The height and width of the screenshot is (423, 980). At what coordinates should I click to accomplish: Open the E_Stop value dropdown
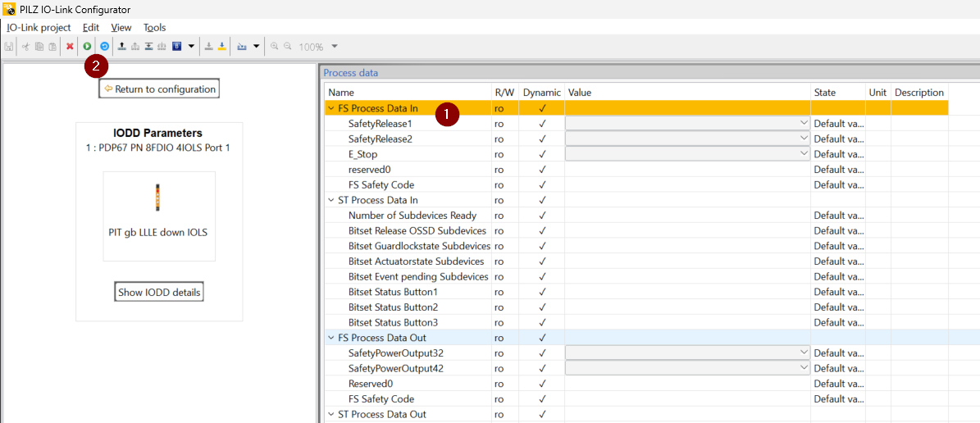coord(803,153)
